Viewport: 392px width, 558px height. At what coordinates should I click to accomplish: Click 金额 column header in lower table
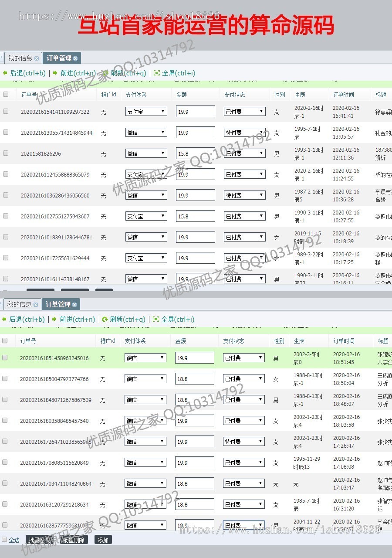(x=181, y=341)
